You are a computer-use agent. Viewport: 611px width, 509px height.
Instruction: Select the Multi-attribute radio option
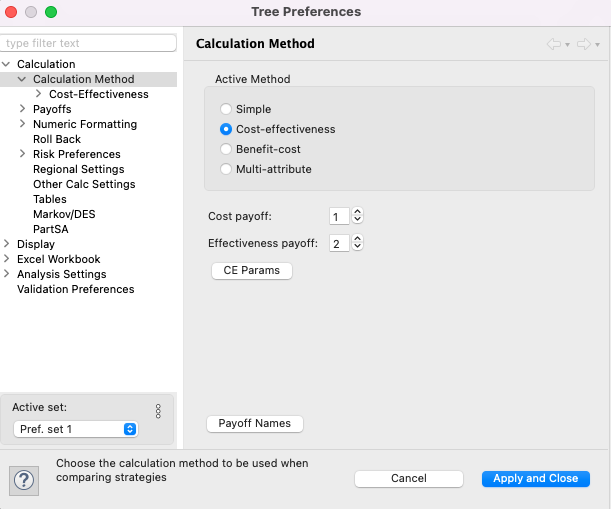pyautogui.click(x=226, y=169)
